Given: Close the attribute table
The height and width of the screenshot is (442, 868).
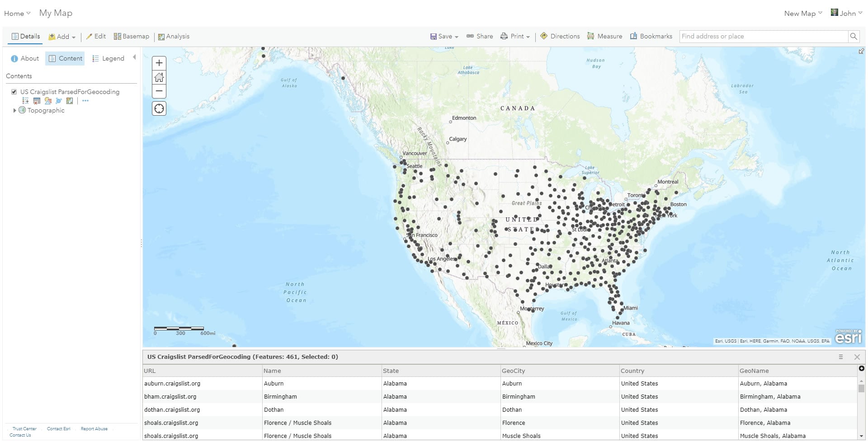Looking at the screenshot, I should pos(857,357).
